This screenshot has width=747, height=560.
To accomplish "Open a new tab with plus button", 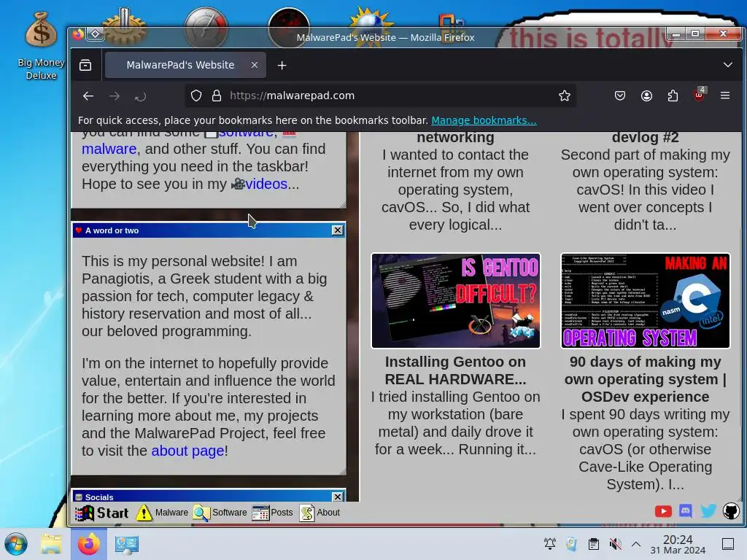I will [x=282, y=65].
